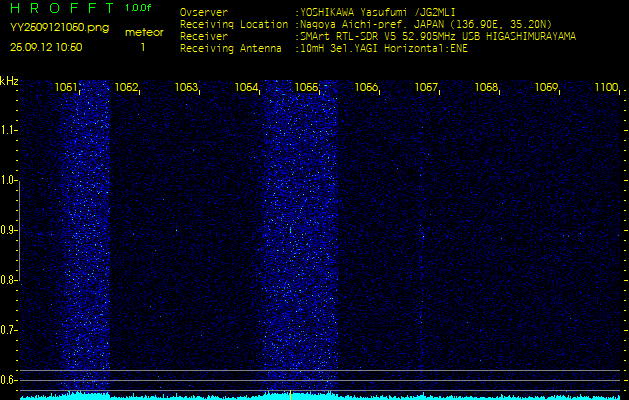This screenshot has height=400, width=629.
Task: Click the Receiver label
Action: 204,37
